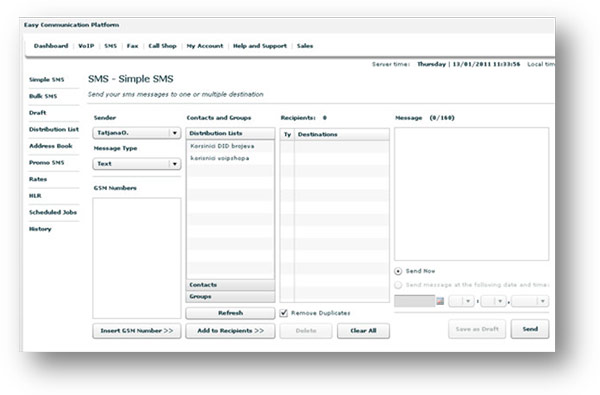Open the History sidebar link

click(40, 229)
